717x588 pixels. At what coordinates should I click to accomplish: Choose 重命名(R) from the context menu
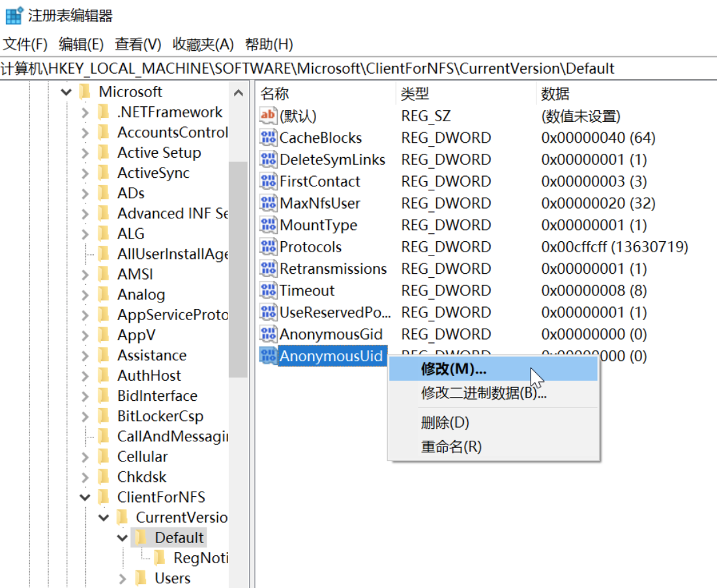click(451, 447)
